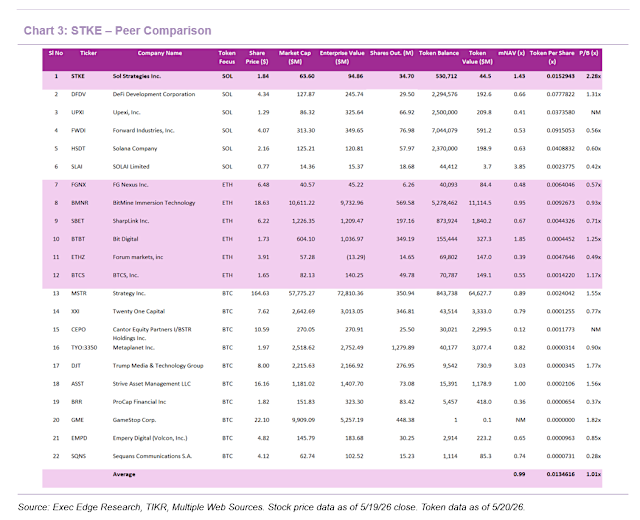Select GameStop market cap 9,909.09

point(303,420)
